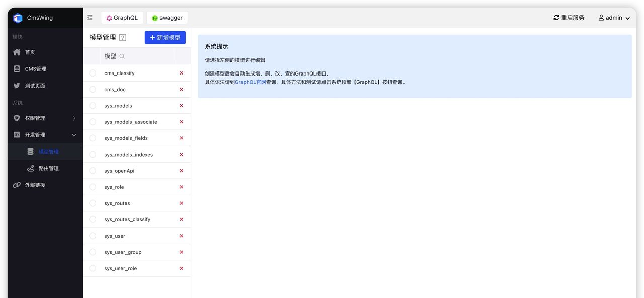Click the CmsWing logo icon

pos(18,18)
